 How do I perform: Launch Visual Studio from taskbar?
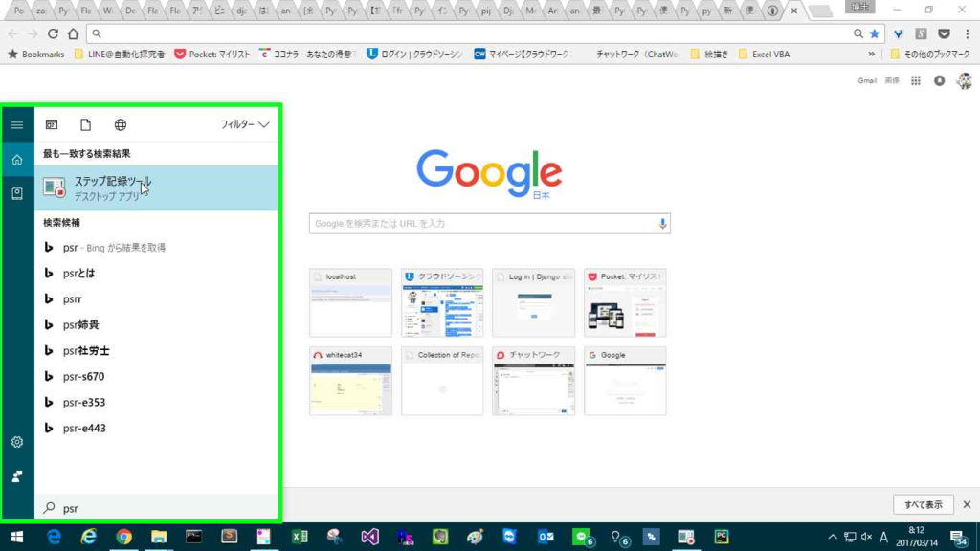tap(369, 537)
